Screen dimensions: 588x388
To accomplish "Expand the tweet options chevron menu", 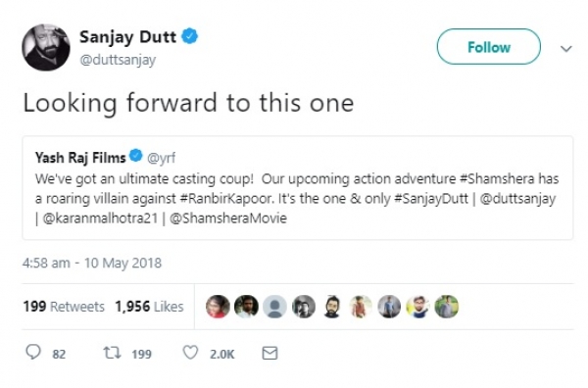I will tap(565, 48).
